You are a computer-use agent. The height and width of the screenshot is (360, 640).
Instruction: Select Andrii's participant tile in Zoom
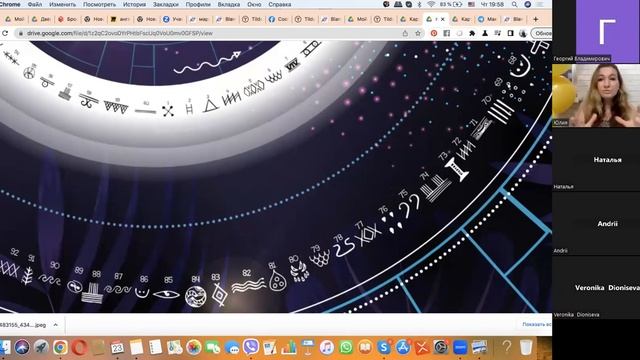click(596, 223)
